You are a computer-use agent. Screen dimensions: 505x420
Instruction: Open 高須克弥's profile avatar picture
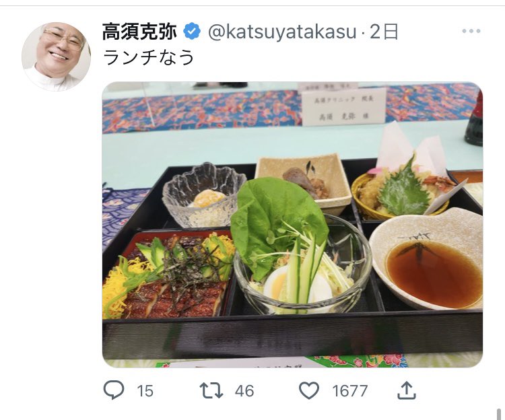(56, 57)
